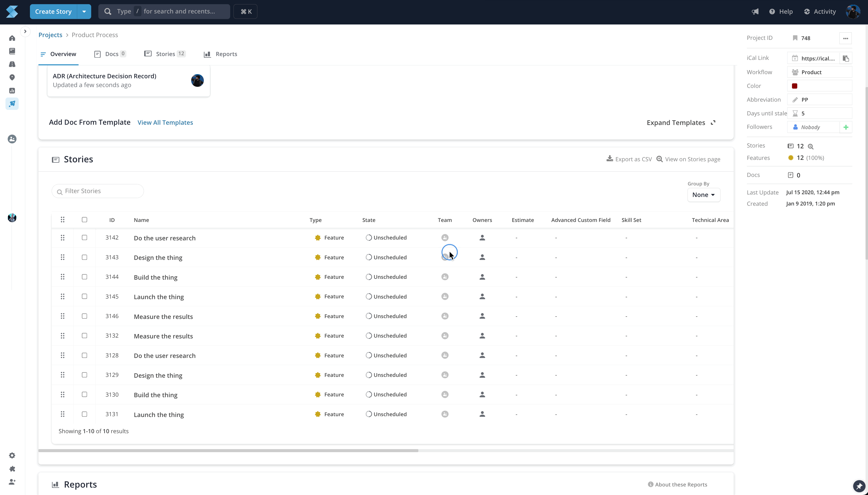Image resolution: width=868 pixels, height=495 pixels.
Task: Switch to the Stories tab
Action: point(165,54)
